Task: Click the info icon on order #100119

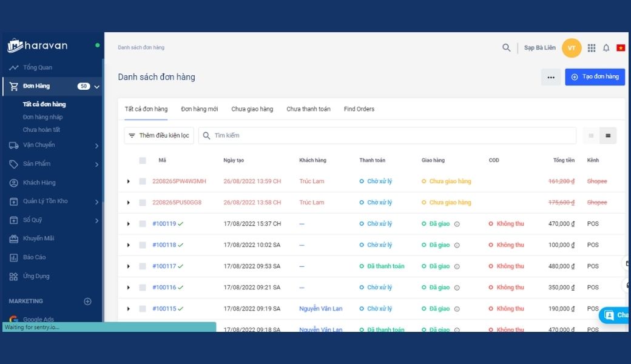Action: point(457,224)
